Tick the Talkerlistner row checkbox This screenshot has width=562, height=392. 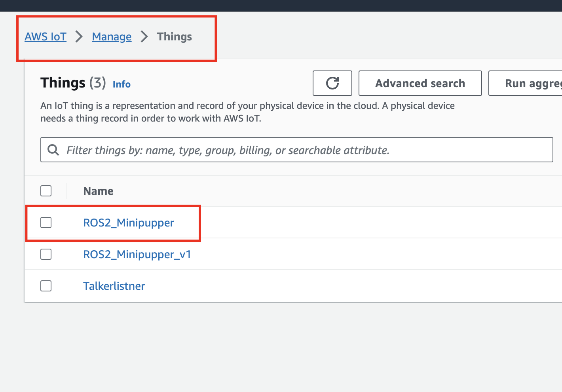coord(46,286)
